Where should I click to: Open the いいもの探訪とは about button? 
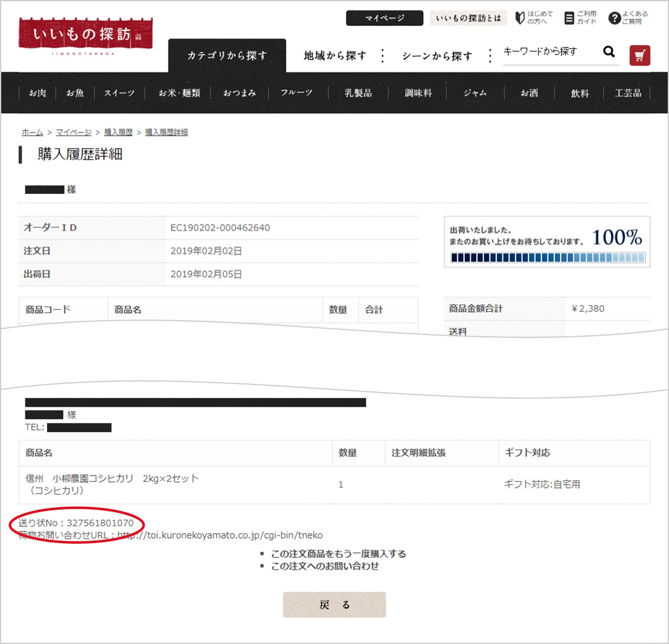point(468,18)
